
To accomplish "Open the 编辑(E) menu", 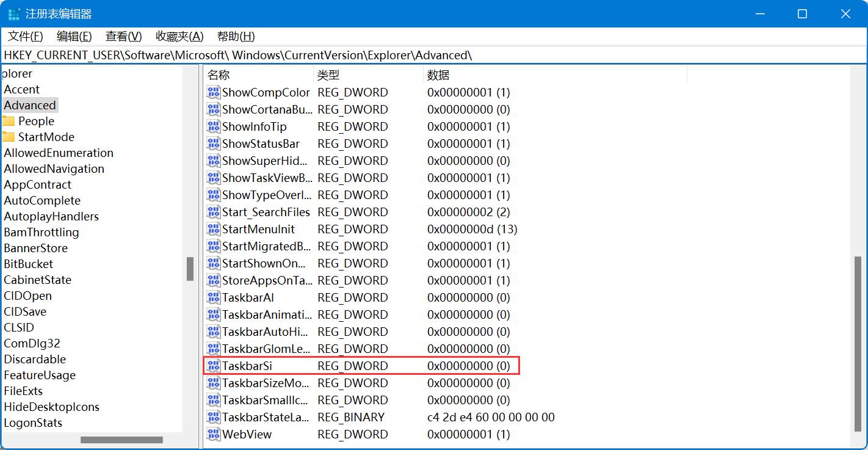I will click(74, 36).
